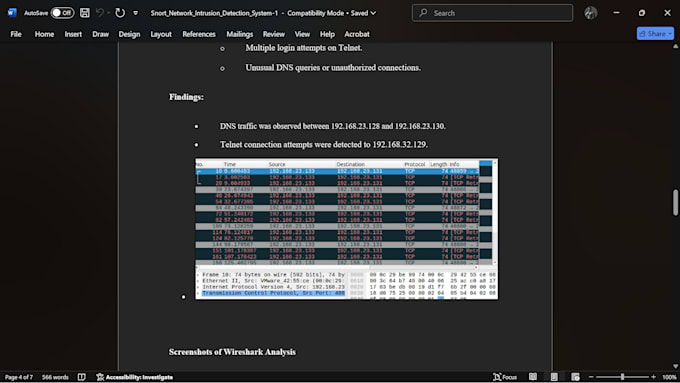
Task: Open the File tab
Action: click(x=16, y=34)
